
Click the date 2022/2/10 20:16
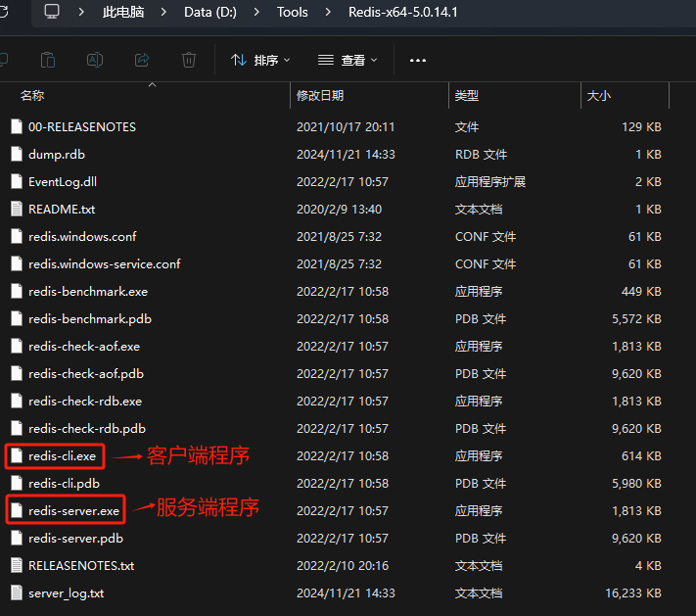tap(343, 566)
